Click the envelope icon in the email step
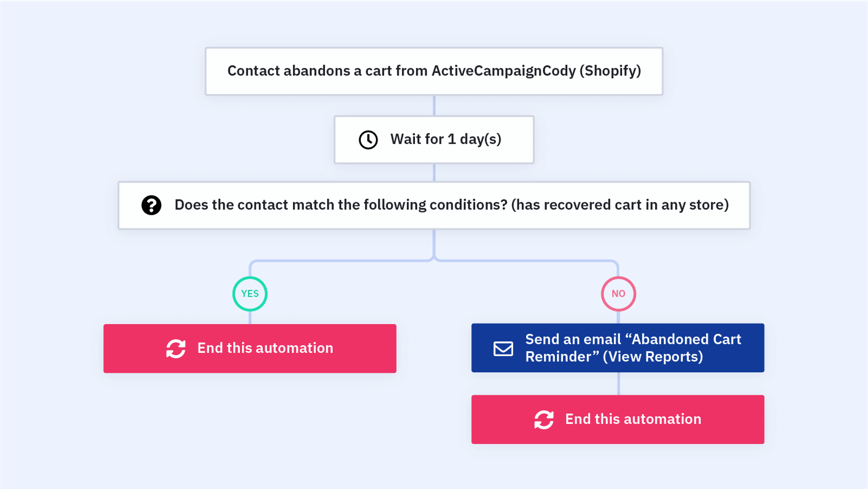The height and width of the screenshot is (489, 868). click(x=503, y=348)
